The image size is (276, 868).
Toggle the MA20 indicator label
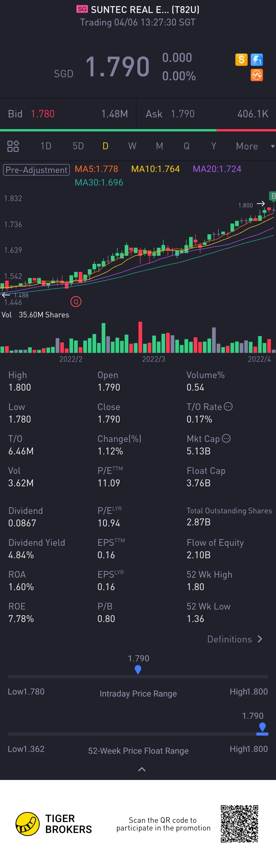(217, 169)
